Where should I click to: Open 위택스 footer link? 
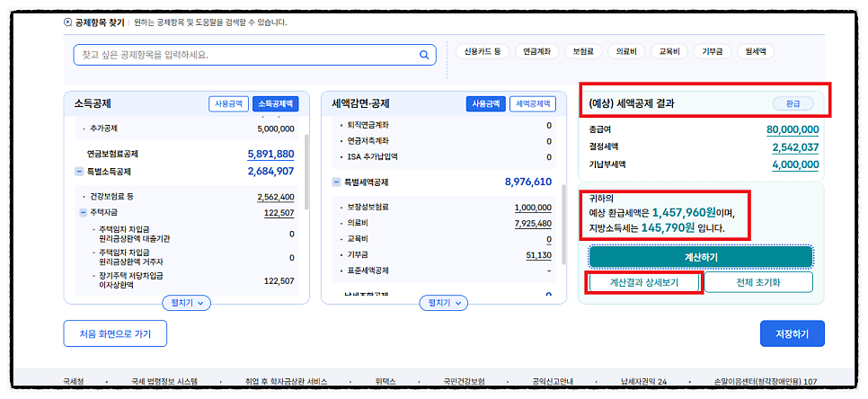point(385,382)
